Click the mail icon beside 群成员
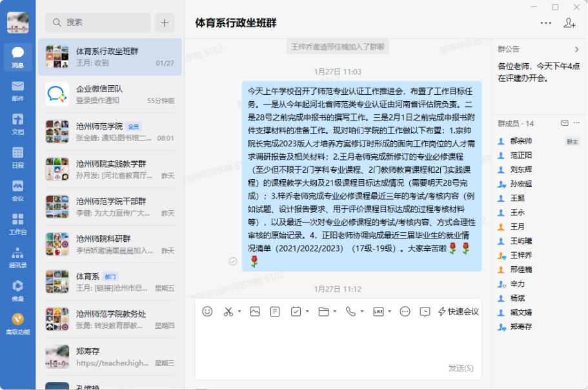The height and width of the screenshot is (390, 588). pos(564,123)
